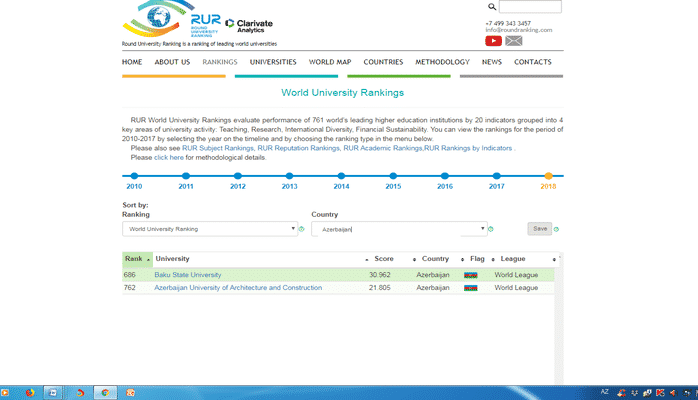Click the green icon beside Save button

point(556,229)
